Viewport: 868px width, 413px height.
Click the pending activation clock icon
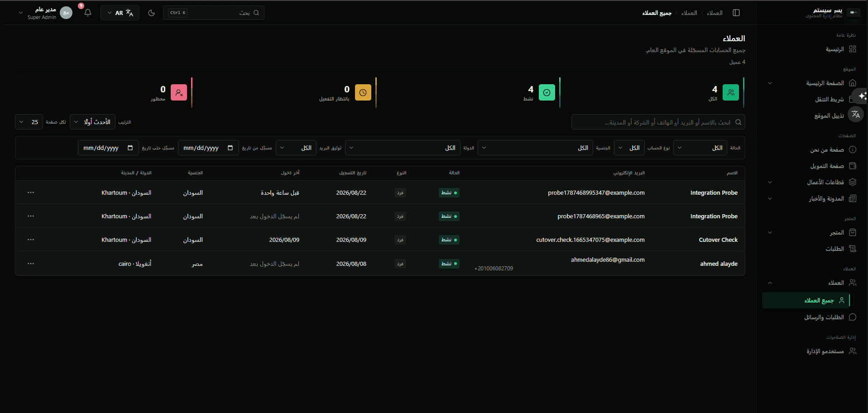click(x=363, y=92)
